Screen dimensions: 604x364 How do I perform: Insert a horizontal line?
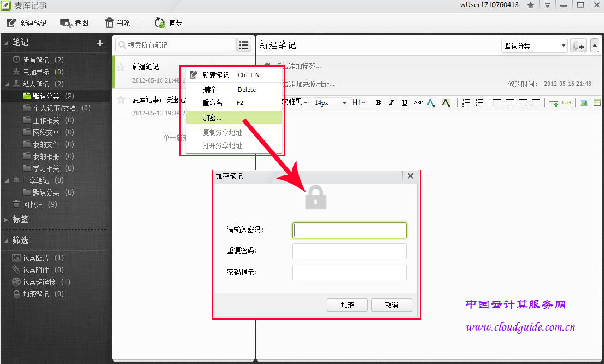(554, 103)
